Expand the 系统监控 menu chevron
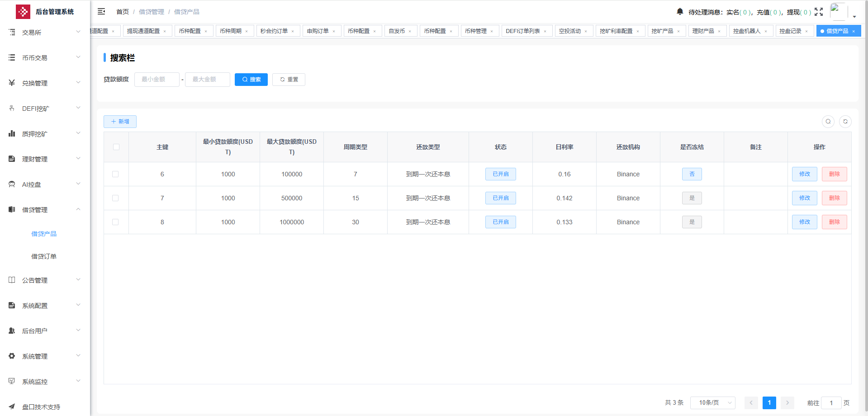This screenshot has width=868, height=416. [78, 381]
